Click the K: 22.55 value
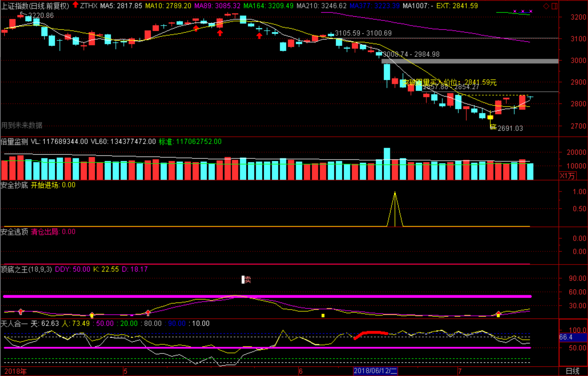The image size is (588, 376). pyautogui.click(x=106, y=269)
